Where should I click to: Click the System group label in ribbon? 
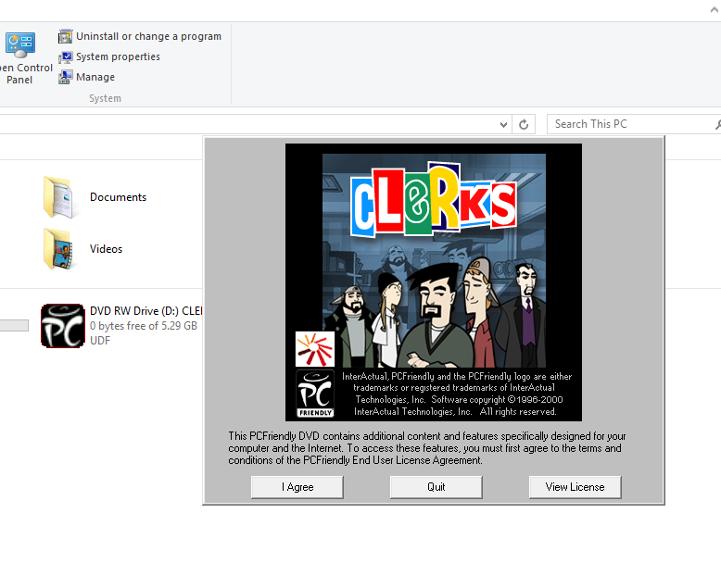106,98
